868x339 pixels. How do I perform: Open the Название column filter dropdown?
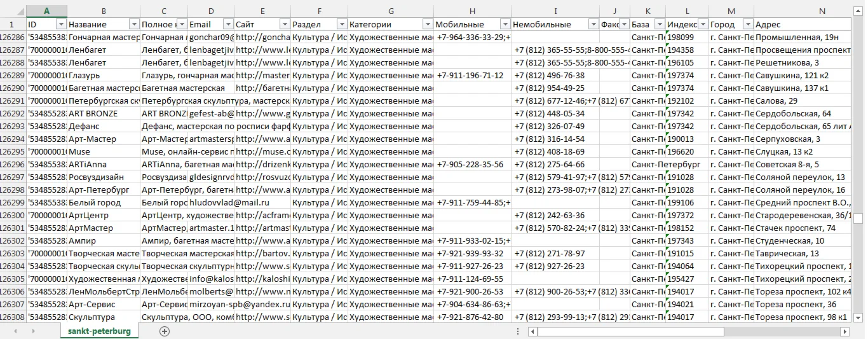pos(134,24)
